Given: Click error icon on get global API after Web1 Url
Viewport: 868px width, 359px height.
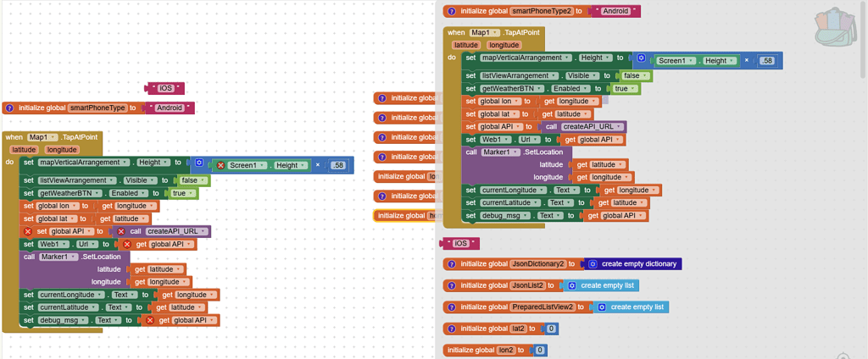Looking at the screenshot, I should [127, 244].
